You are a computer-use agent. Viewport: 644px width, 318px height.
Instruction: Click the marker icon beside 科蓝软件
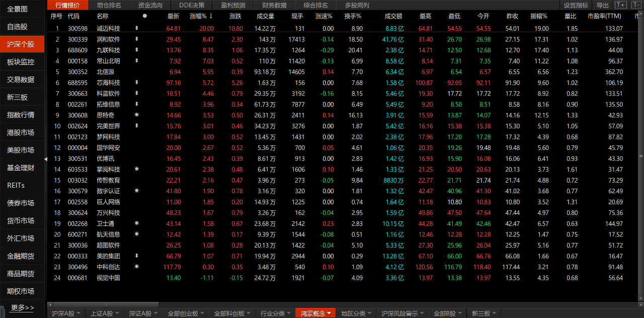pyautogui.click(x=136, y=94)
